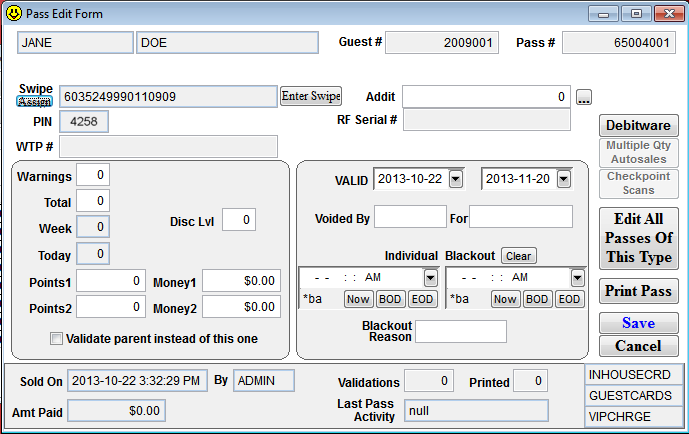The height and width of the screenshot is (434, 689).
Task: Cancel the pass edit
Action: tap(638, 346)
